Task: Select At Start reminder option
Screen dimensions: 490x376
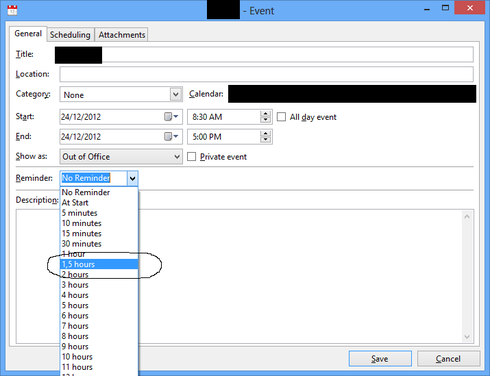Action: (x=99, y=203)
